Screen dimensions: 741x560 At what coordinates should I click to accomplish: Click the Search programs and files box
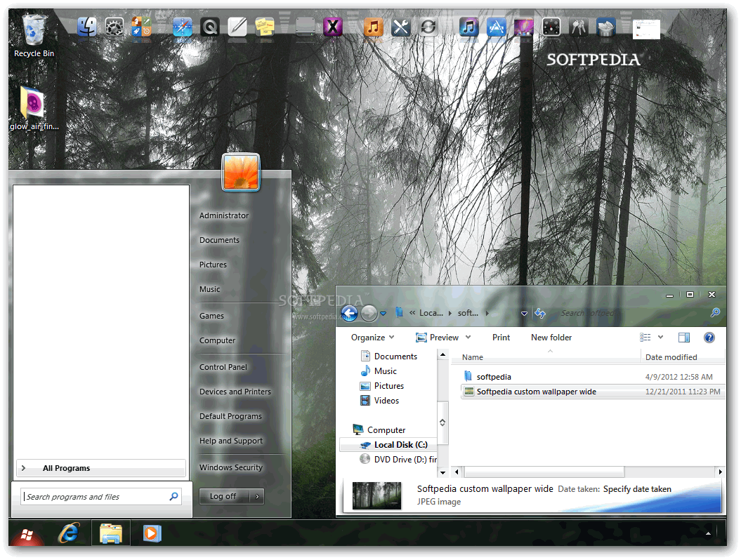(x=101, y=497)
